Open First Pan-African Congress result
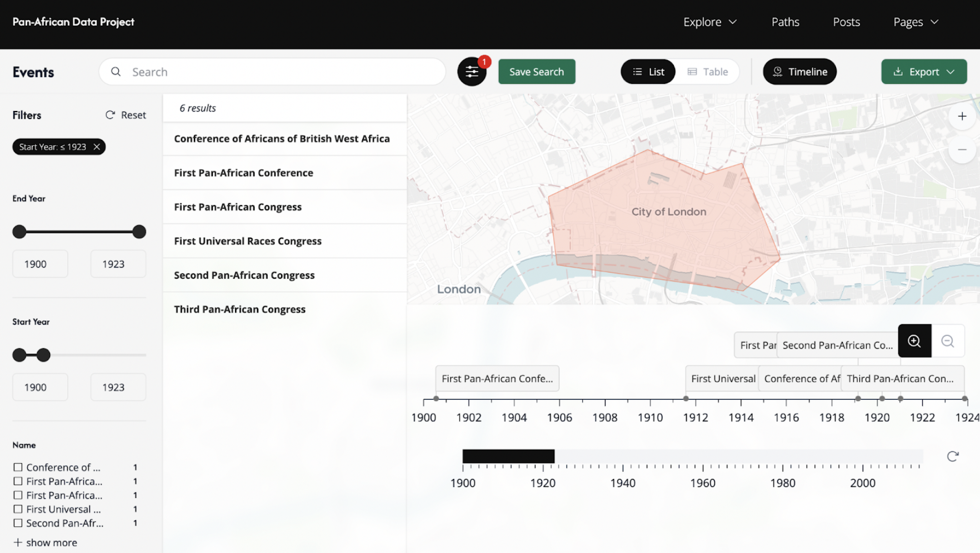Image resolution: width=980 pixels, height=553 pixels. pyautogui.click(x=284, y=207)
